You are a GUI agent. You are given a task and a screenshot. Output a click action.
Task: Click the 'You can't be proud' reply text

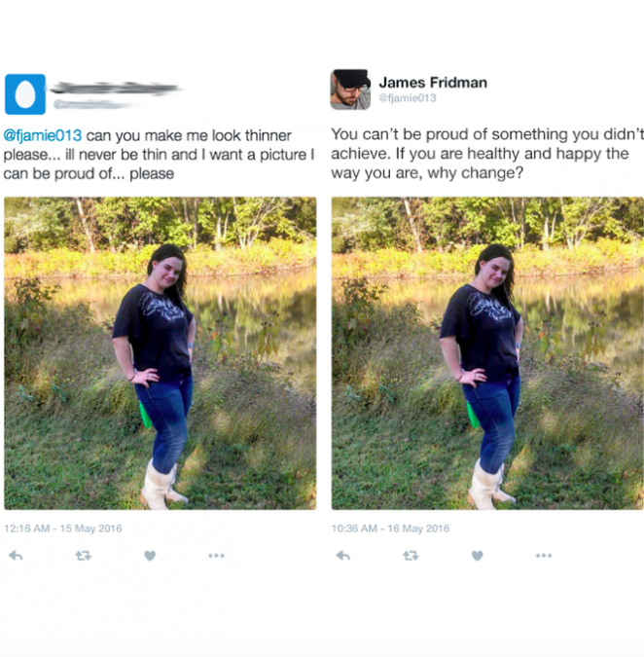coord(487,154)
